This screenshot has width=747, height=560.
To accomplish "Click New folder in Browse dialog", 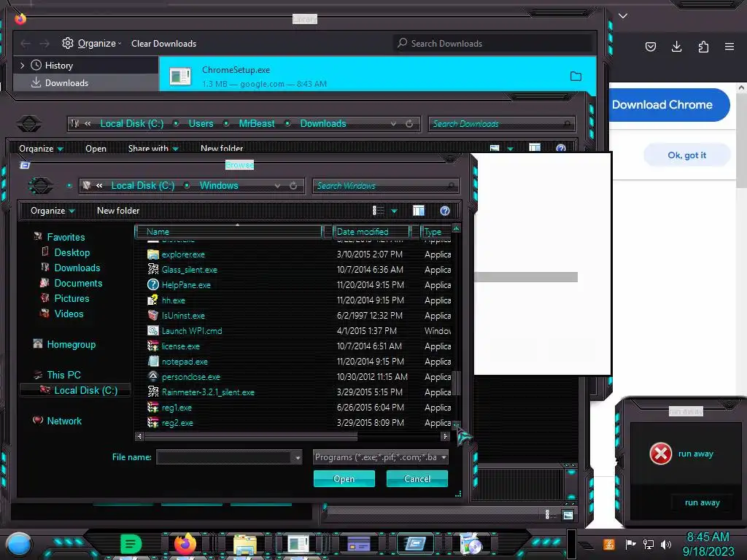I will tap(118, 211).
